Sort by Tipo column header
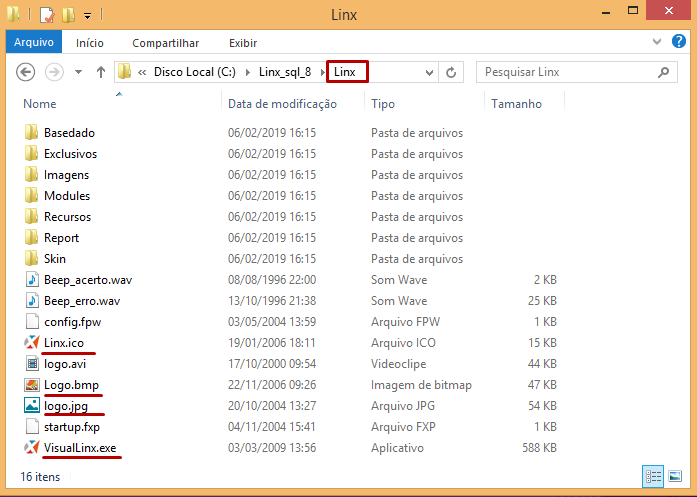 pyautogui.click(x=383, y=104)
